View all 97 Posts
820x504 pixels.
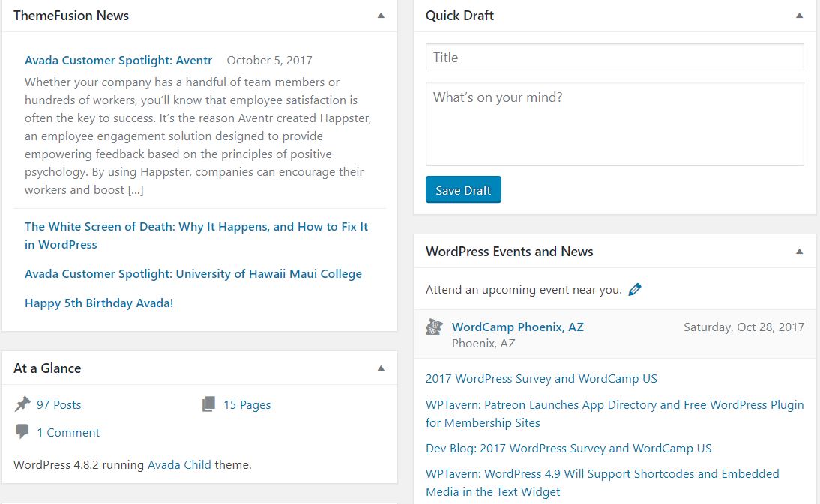click(59, 404)
